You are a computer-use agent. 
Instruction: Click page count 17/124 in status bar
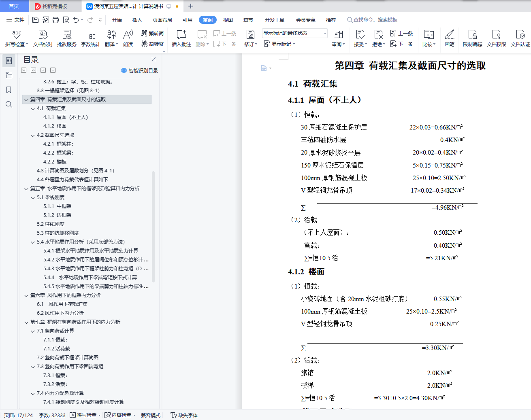(19, 415)
